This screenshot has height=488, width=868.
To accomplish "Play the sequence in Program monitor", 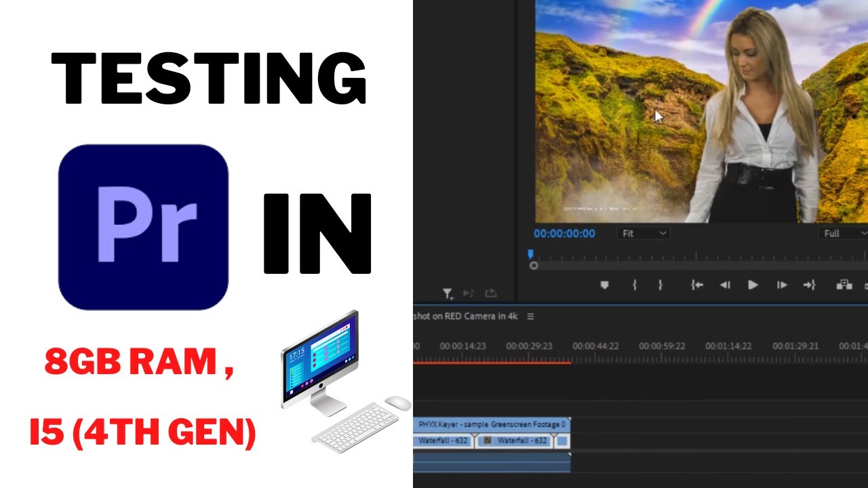I will point(753,285).
